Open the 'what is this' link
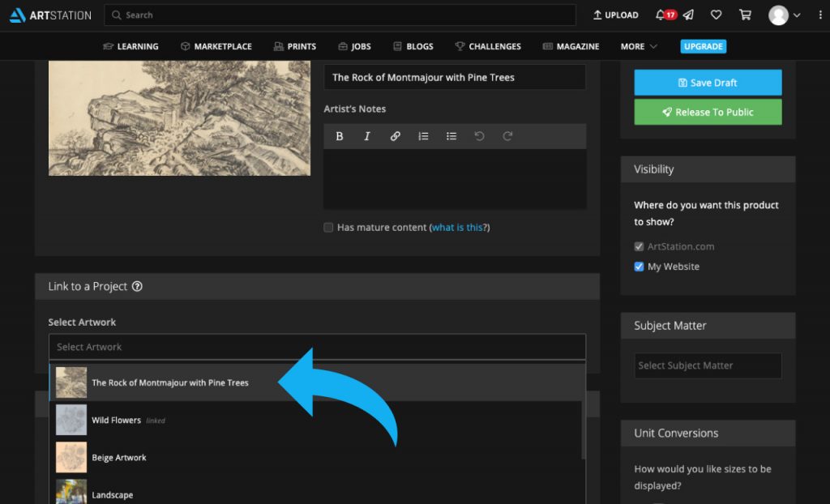 [457, 227]
